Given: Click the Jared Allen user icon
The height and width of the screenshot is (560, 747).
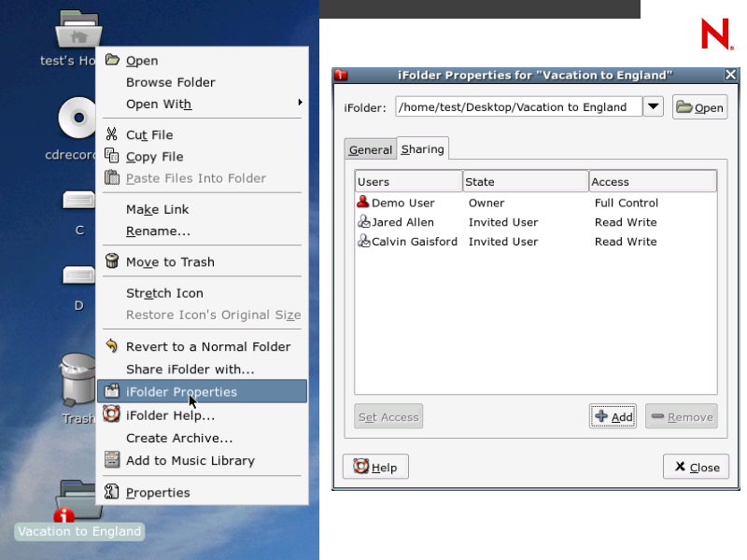Looking at the screenshot, I should [x=363, y=221].
